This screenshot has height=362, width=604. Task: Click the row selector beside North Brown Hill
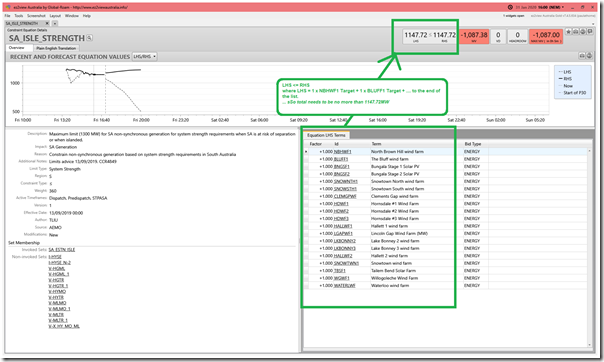306,152
